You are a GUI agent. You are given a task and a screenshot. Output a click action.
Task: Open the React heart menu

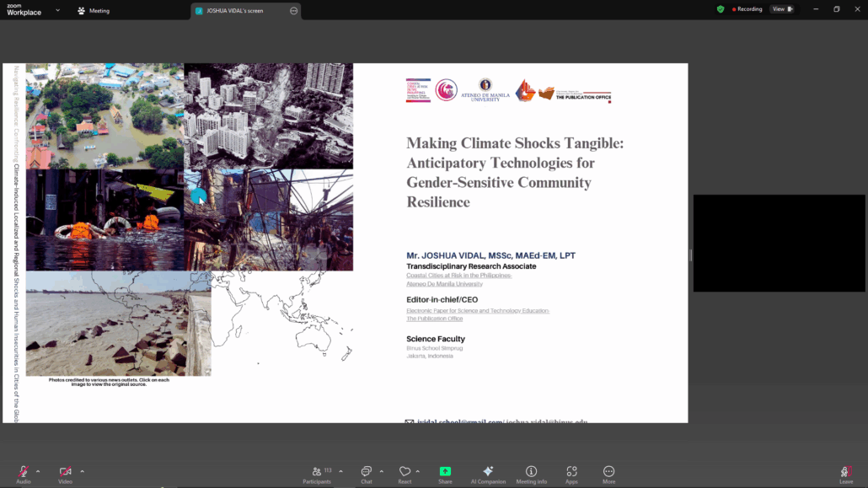405,475
